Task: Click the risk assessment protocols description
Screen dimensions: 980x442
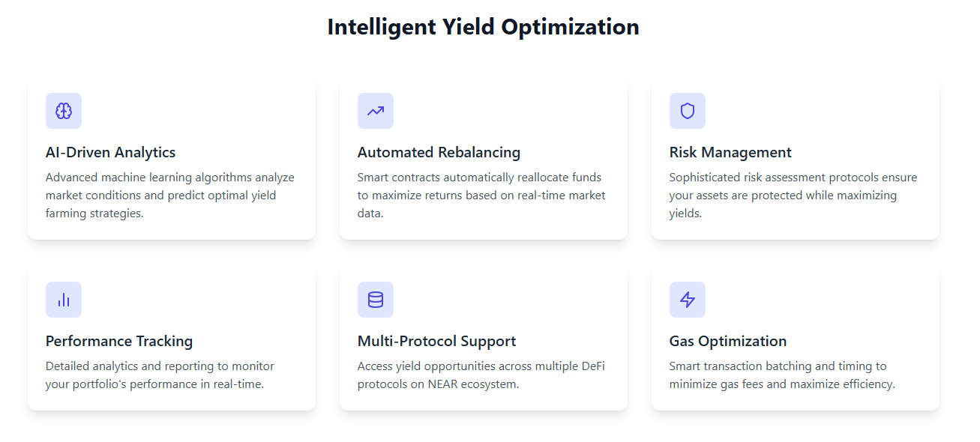Action: [793, 195]
